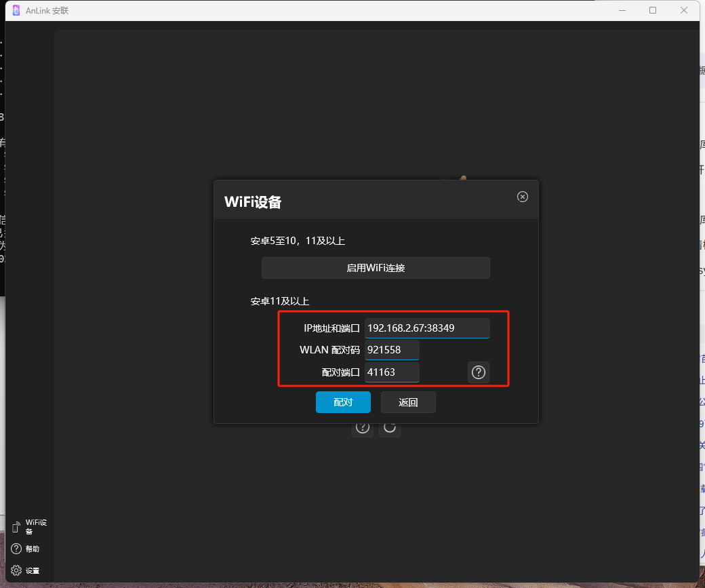705x588 pixels.
Task: Open help icon next to 配对端口
Action: 479,372
